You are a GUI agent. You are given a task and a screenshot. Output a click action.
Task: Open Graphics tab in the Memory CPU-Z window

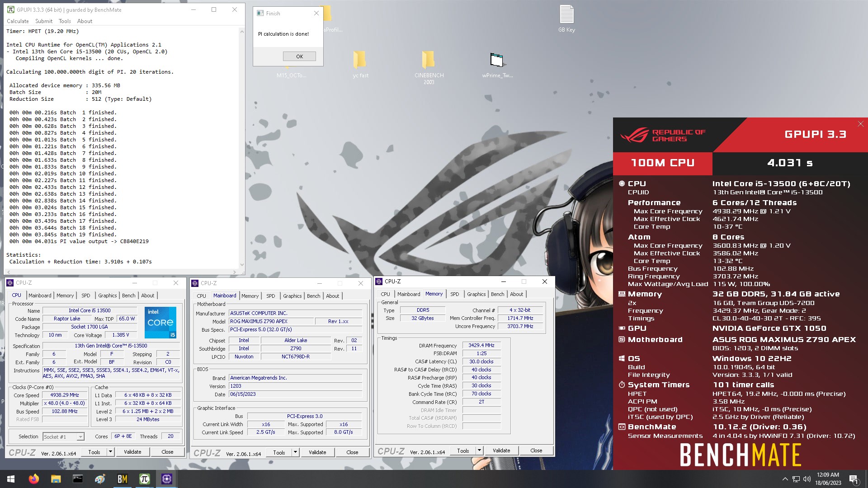pos(476,294)
